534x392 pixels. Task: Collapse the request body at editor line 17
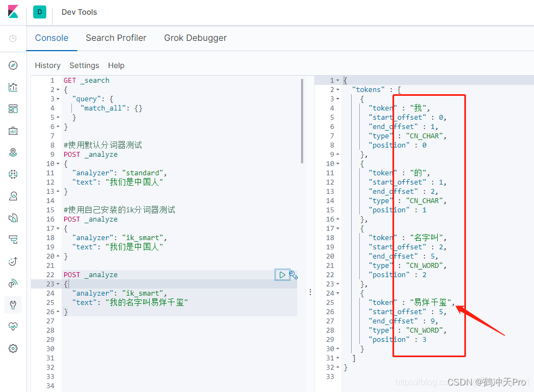58,229
